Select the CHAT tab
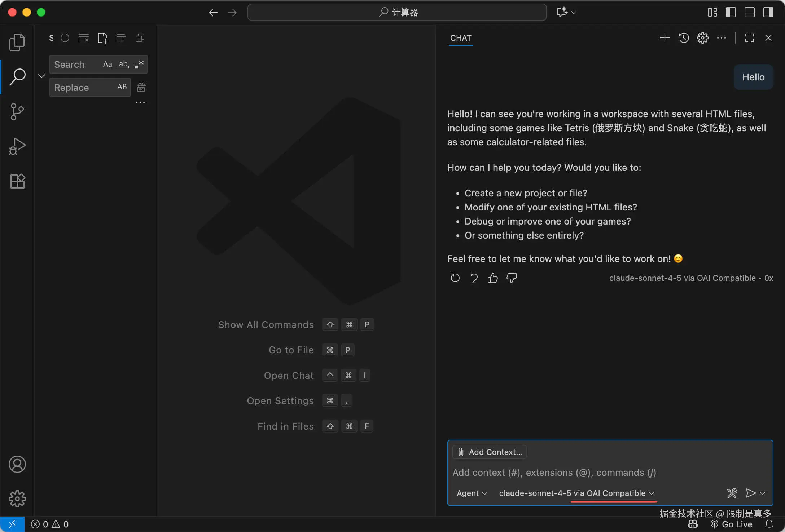 click(461, 38)
